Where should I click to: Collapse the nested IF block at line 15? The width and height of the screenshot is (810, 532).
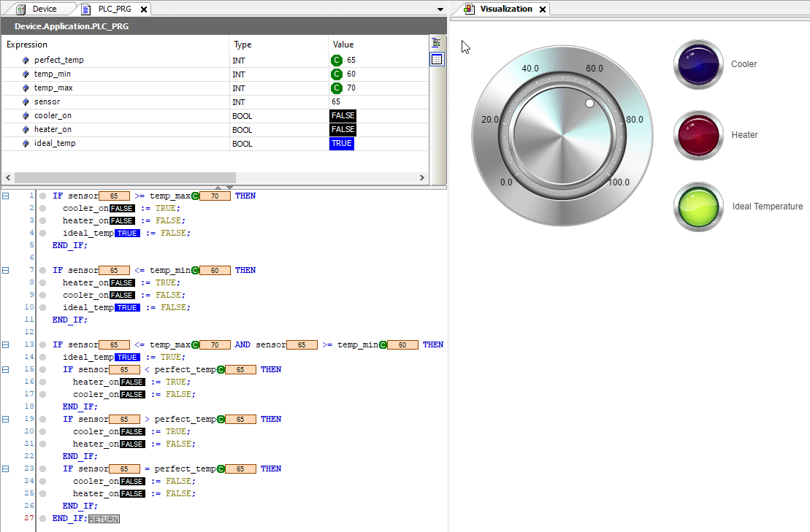6,369
